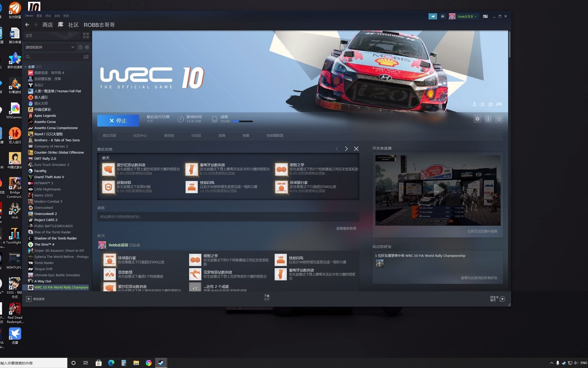Expand the Robb志哥哥 account dropdown
The image size is (588, 368).
467,17
